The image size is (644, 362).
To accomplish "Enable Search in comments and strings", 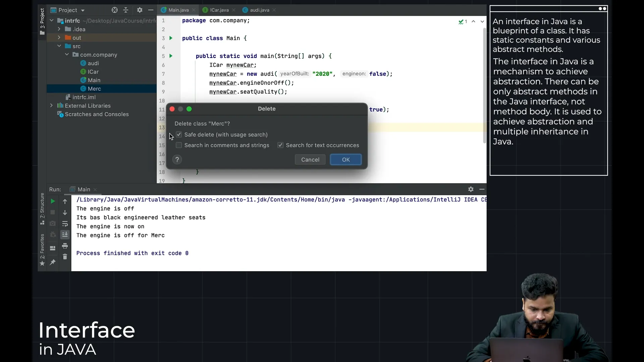I will click(179, 145).
